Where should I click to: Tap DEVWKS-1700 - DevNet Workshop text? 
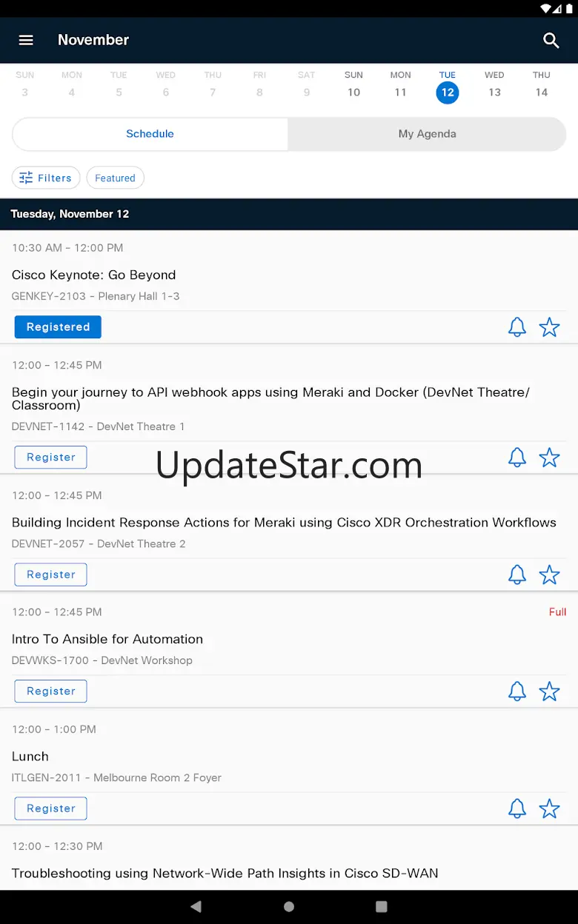(x=102, y=660)
